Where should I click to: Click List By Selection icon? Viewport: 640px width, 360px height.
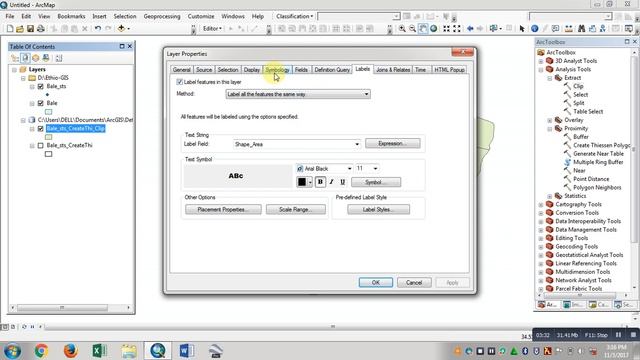46,58
